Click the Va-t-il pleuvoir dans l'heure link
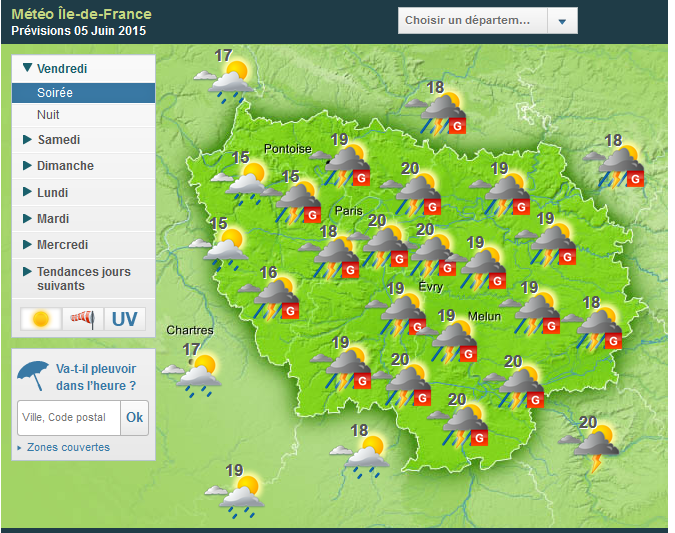The image size is (675, 533). click(x=96, y=377)
